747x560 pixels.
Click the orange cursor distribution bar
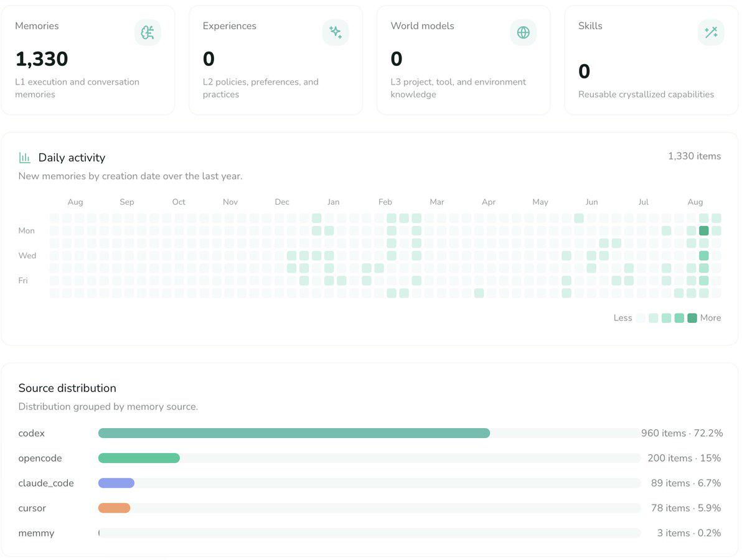(x=114, y=508)
